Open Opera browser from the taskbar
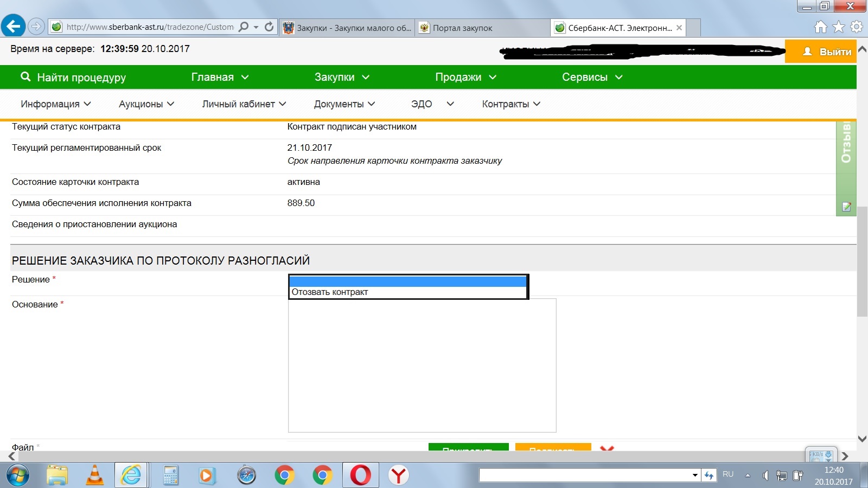868x488 pixels. click(x=360, y=476)
